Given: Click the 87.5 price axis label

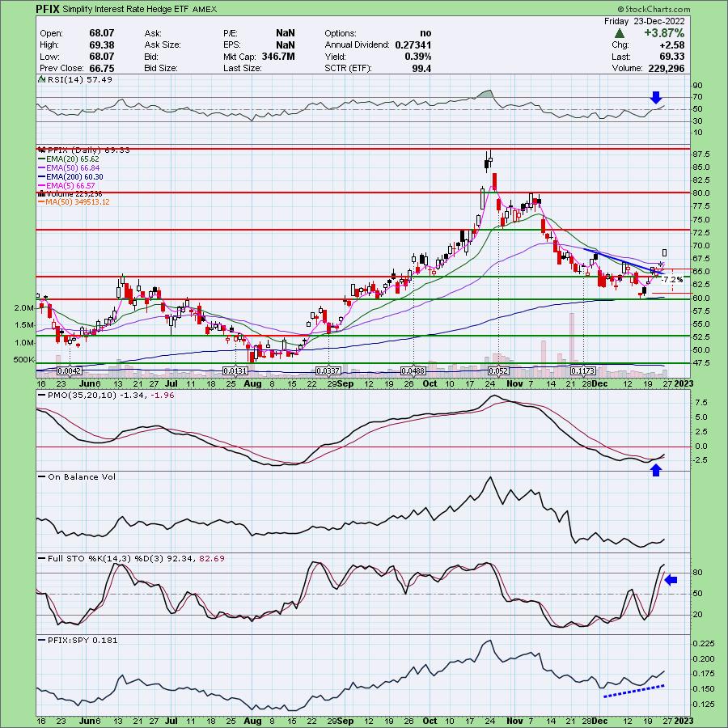Looking at the screenshot, I should point(701,154).
